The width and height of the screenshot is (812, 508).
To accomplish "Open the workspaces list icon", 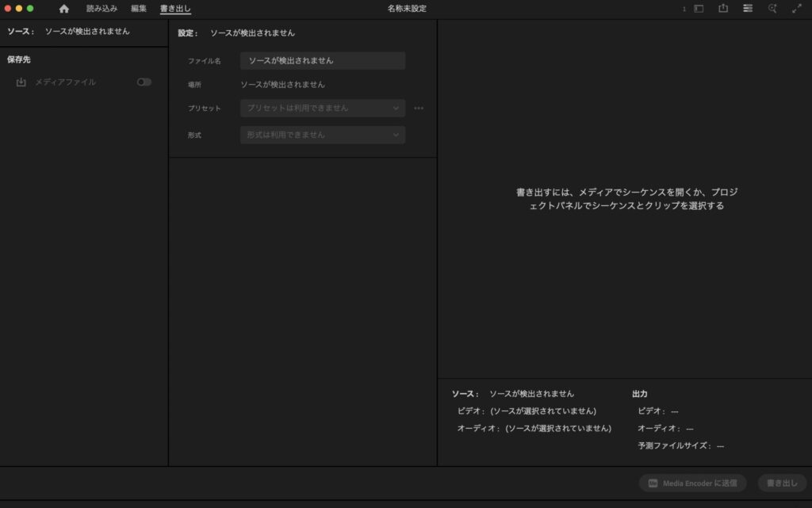I will point(748,9).
